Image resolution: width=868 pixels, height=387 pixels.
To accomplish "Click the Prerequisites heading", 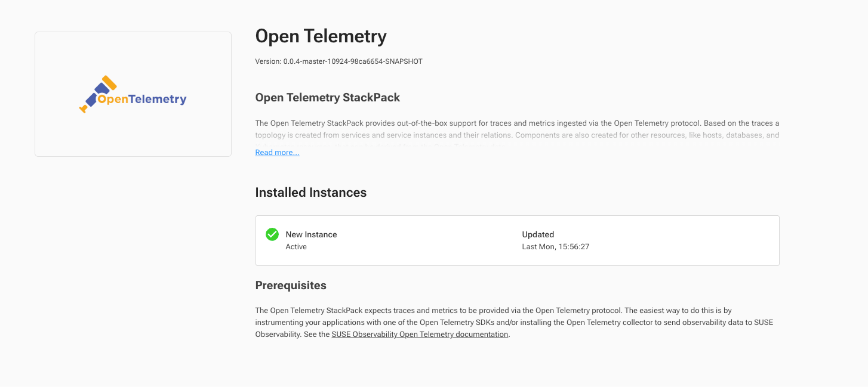I will coord(291,285).
